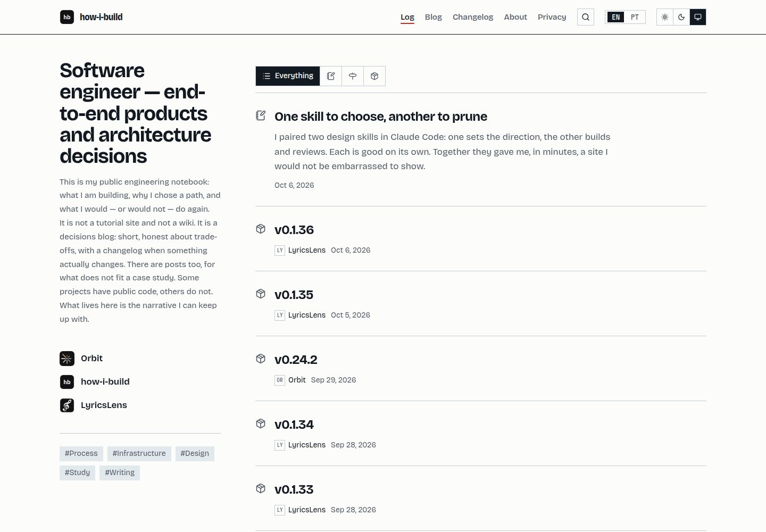Open release v0.1.33 entry
This screenshot has width=766, height=532.
pos(294,489)
